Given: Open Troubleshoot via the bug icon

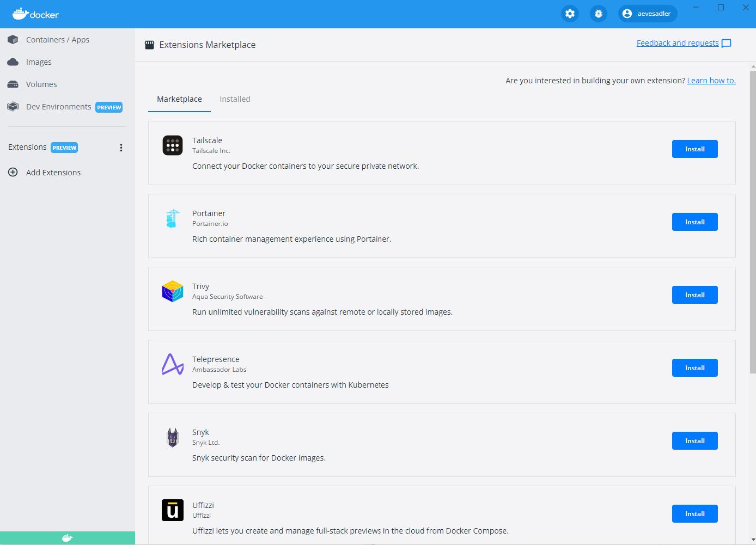Looking at the screenshot, I should 599,14.
